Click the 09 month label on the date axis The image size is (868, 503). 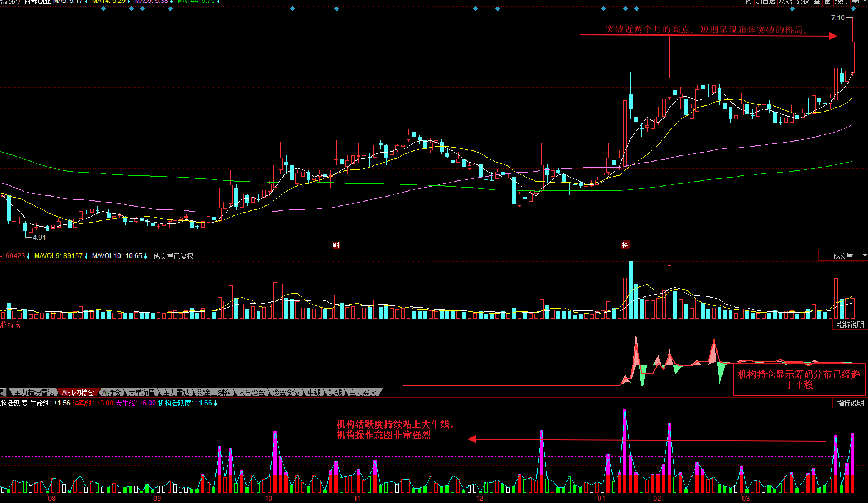click(157, 499)
